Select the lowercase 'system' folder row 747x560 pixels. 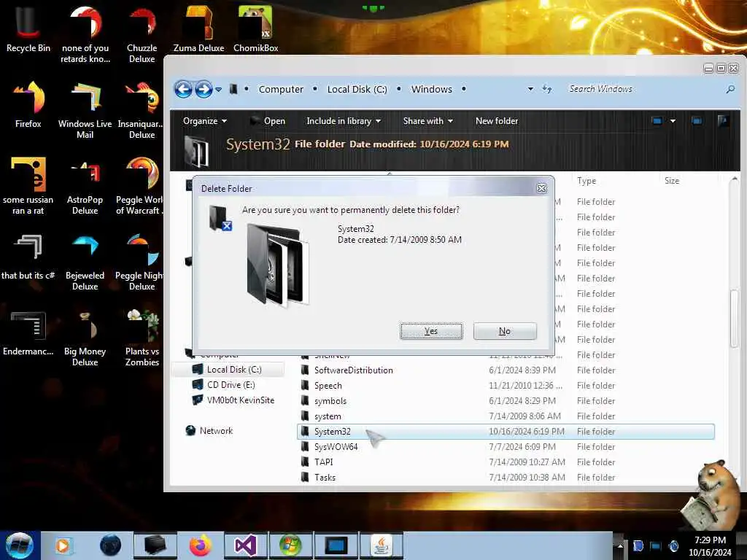(x=505, y=416)
